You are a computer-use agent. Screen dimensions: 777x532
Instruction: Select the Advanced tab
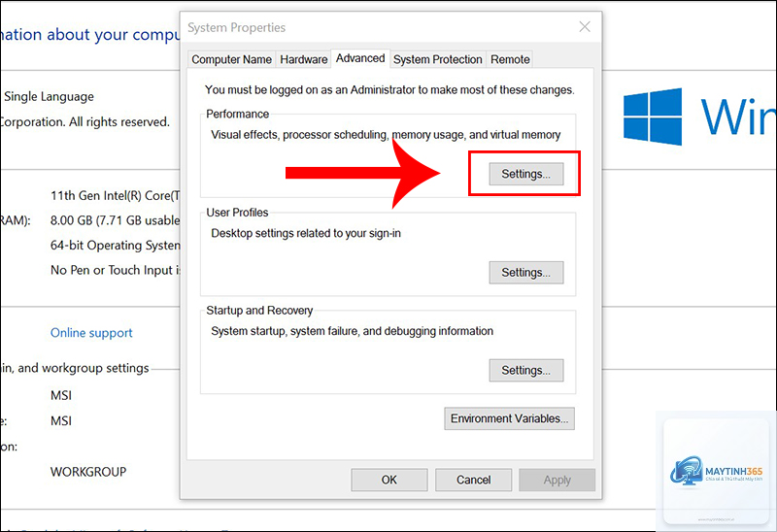[360, 58]
